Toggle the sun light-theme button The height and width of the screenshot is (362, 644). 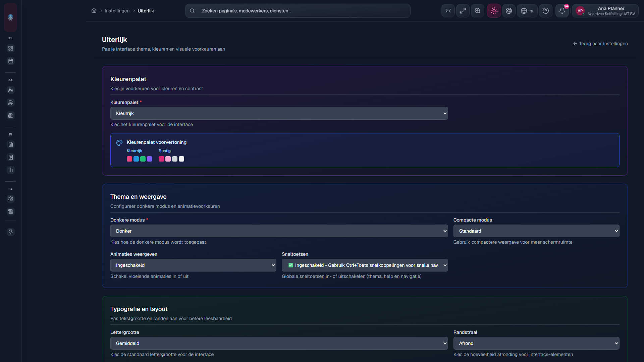pos(494,11)
